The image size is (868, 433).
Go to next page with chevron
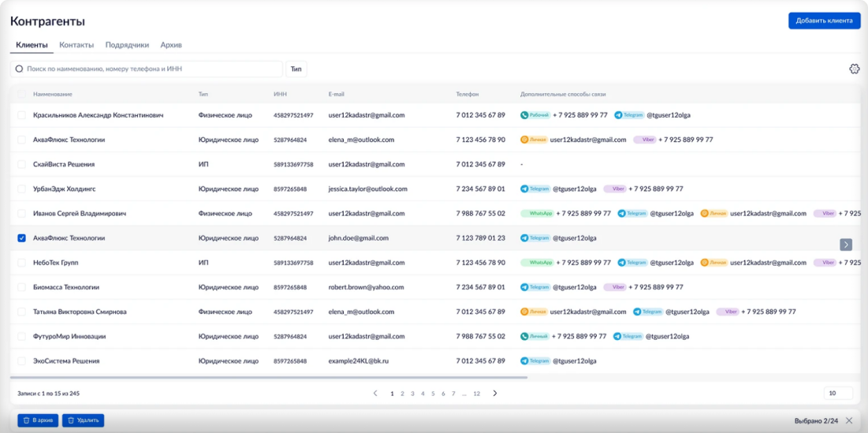pyautogui.click(x=495, y=393)
